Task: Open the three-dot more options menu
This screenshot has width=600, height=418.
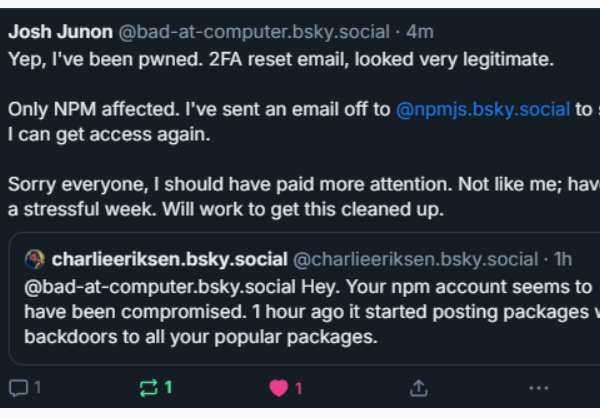Action: pos(539,387)
